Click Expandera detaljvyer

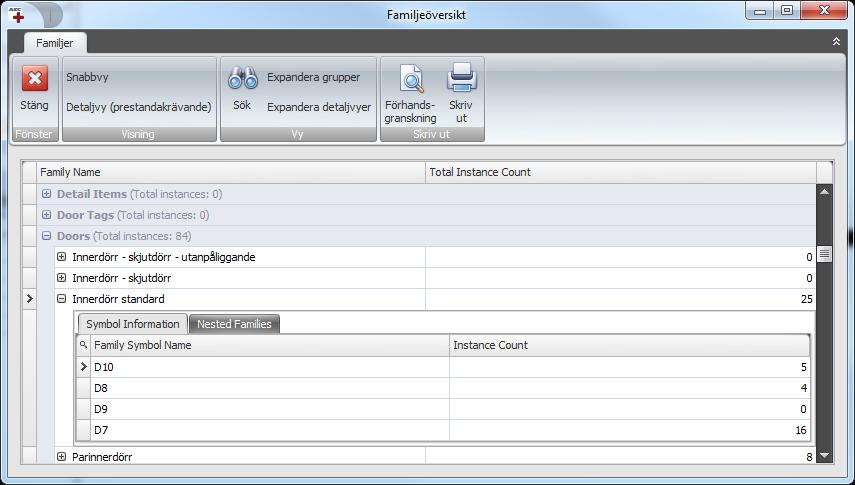click(x=319, y=107)
